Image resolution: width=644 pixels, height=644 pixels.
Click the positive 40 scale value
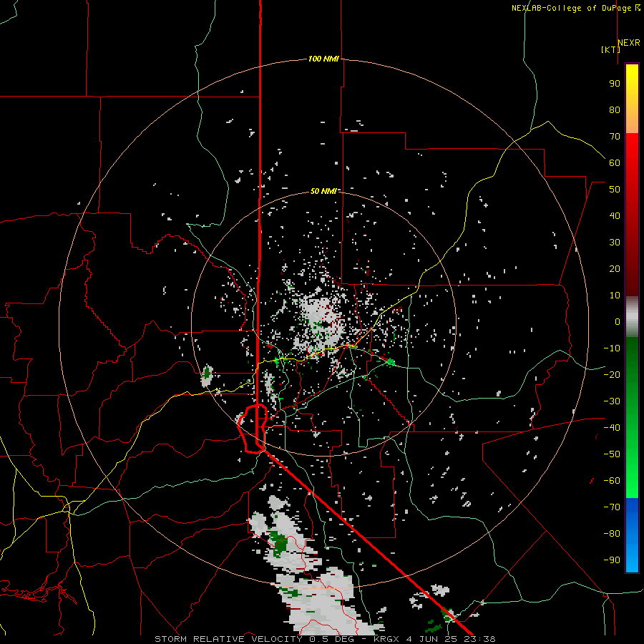(615, 215)
